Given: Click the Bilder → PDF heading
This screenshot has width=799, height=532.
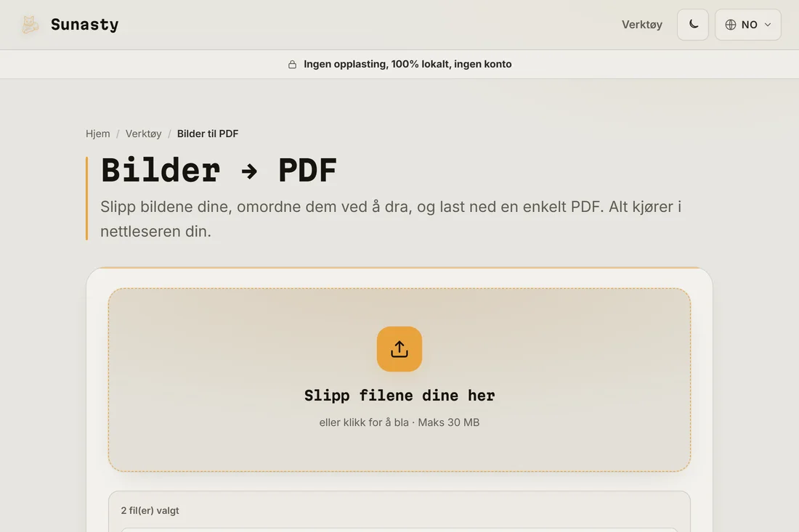Looking at the screenshot, I should (219, 170).
